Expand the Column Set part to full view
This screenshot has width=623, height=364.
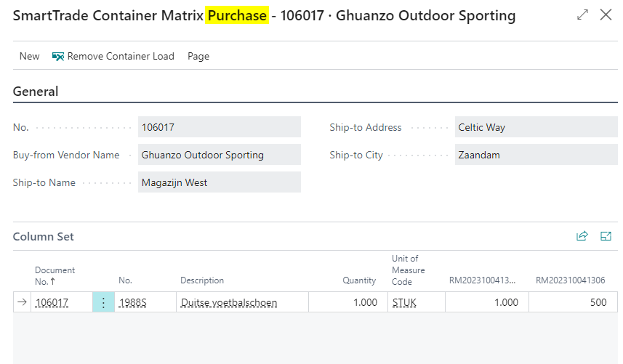pyautogui.click(x=606, y=236)
